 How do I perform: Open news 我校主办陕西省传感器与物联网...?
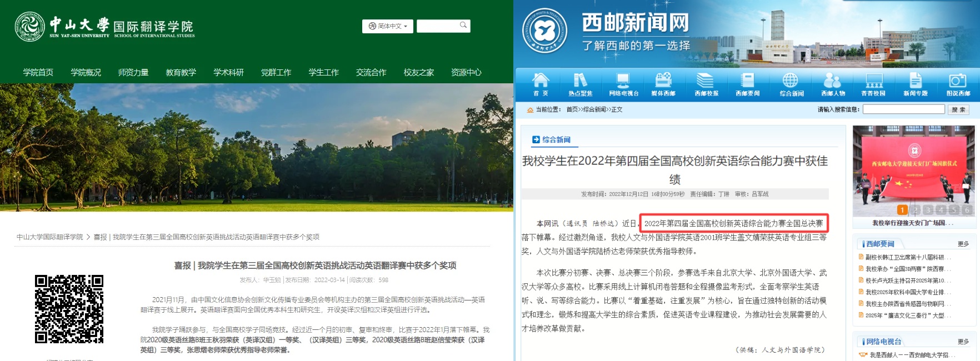point(908,304)
